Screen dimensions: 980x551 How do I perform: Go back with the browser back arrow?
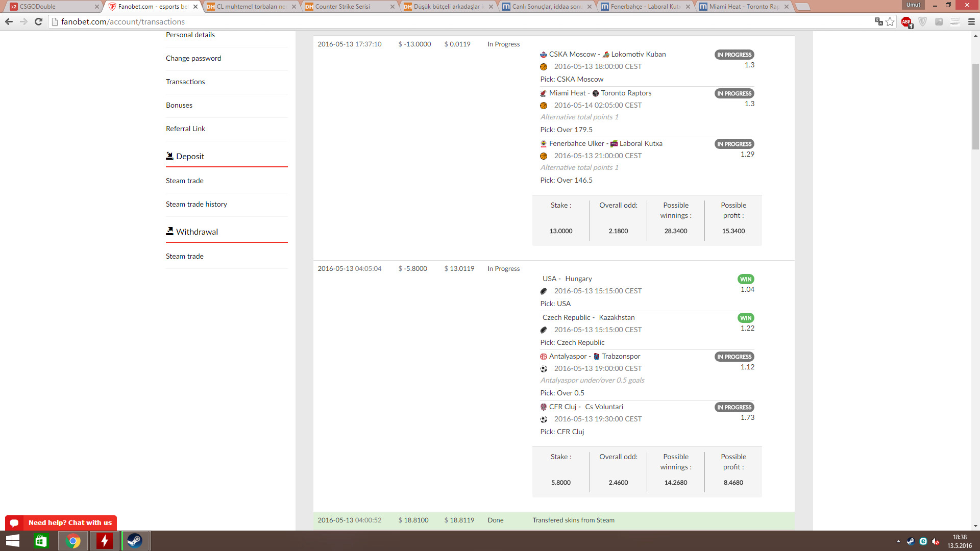pyautogui.click(x=9, y=21)
